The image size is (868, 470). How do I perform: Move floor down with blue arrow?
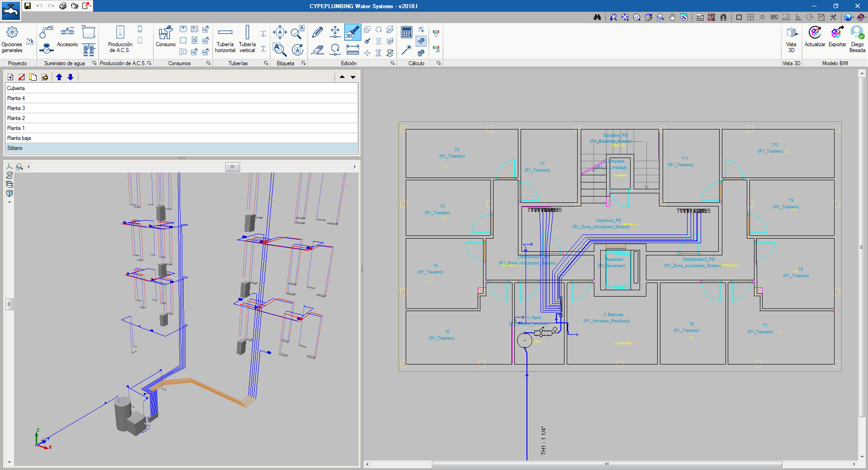click(71, 77)
